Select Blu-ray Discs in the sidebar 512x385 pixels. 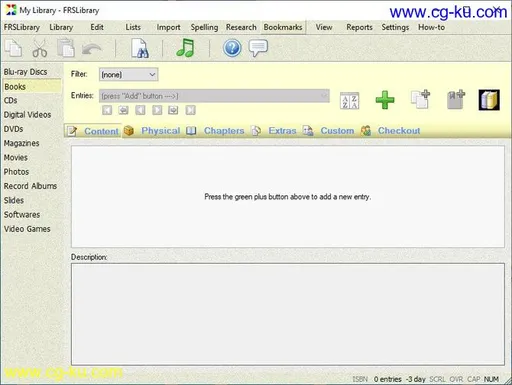(x=25, y=72)
